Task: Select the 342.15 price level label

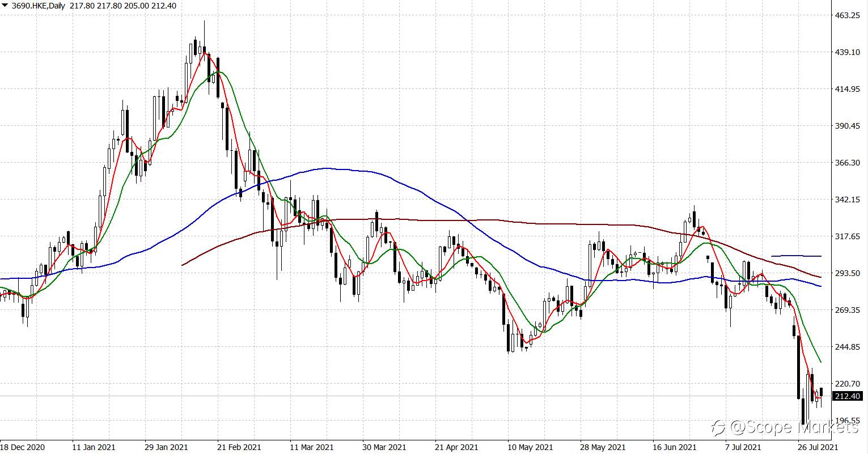Action: [x=848, y=200]
